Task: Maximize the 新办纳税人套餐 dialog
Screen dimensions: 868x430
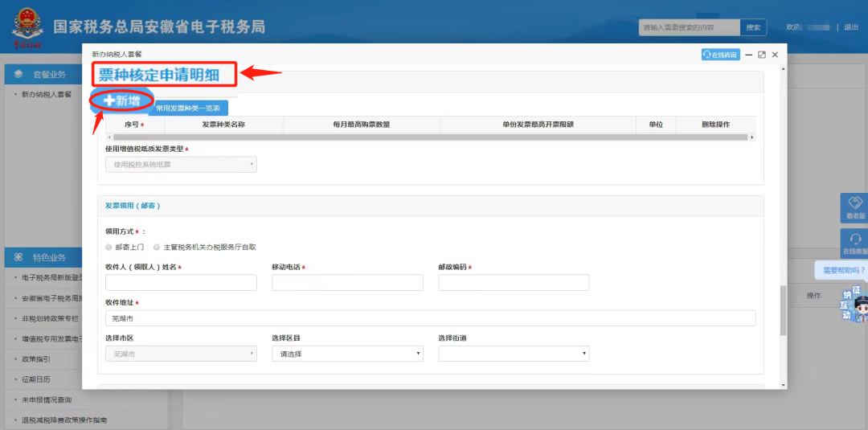Action: (x=761, y=55)
